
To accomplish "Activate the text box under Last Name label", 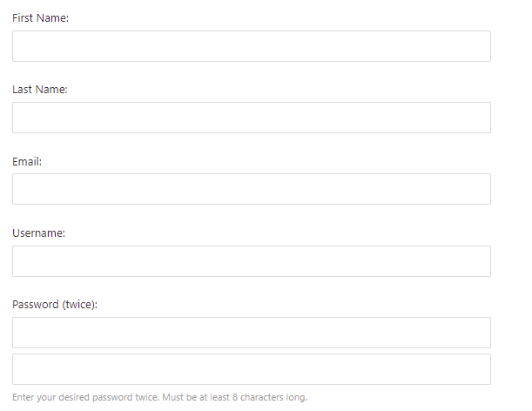I will tap(251, 118).
